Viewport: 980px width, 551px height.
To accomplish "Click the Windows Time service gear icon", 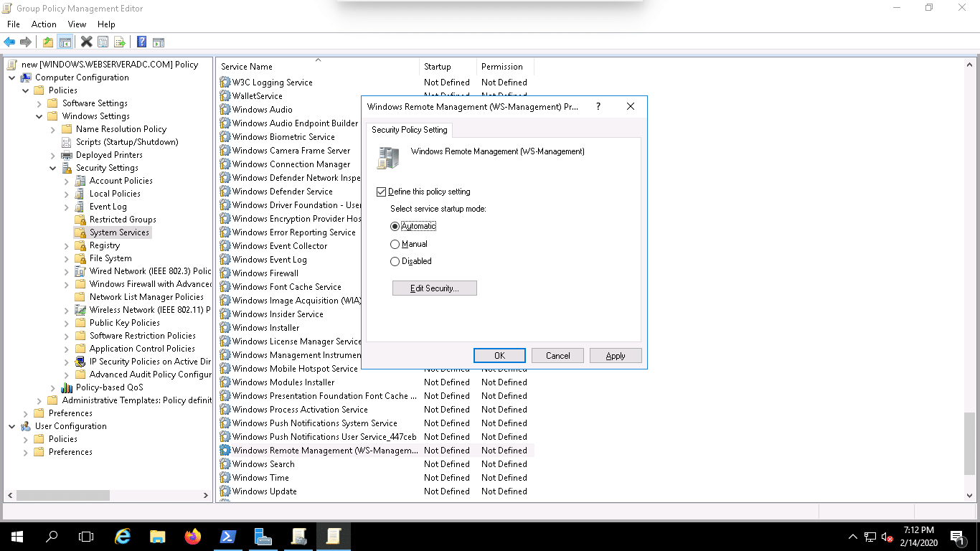I will click(x=225, y=478).
